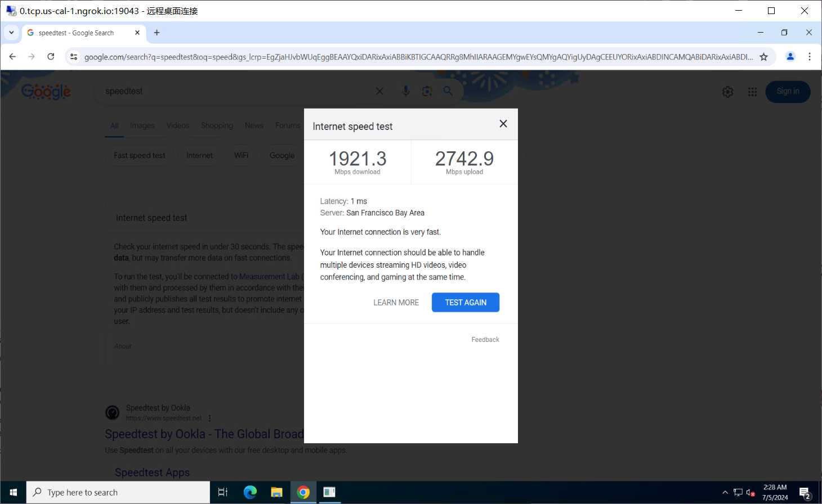
Task: Switch to the Videos results tab
Action: 178,125
